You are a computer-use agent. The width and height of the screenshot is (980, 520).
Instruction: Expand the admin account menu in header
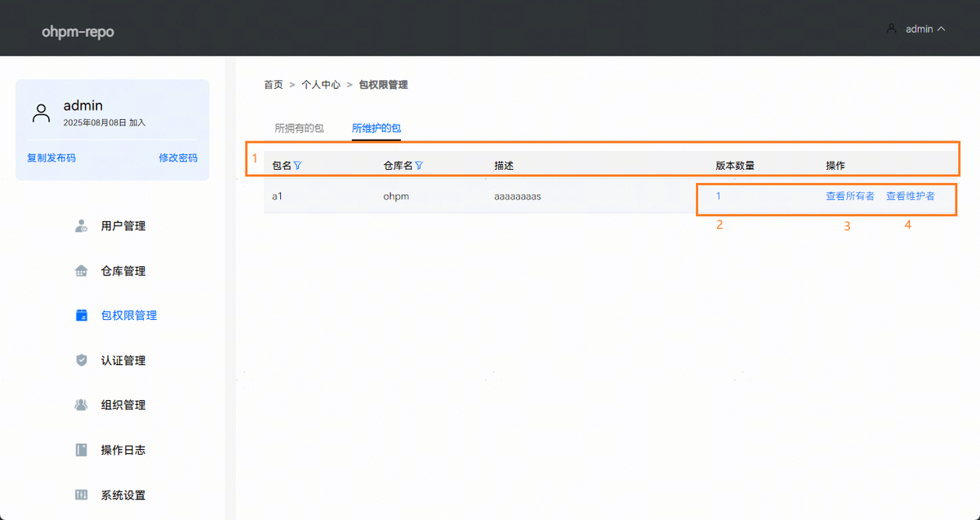(916, 29)
